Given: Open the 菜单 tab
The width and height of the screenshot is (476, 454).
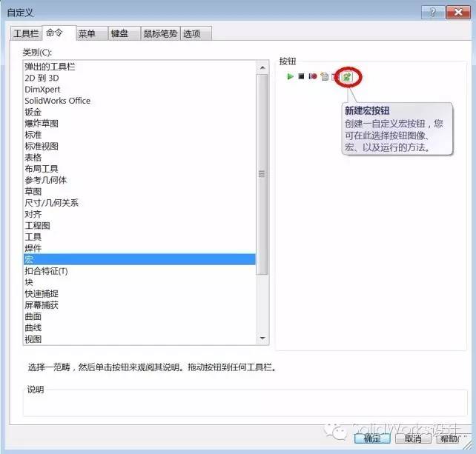Looking at the screenshot, I should coord(91,33).
